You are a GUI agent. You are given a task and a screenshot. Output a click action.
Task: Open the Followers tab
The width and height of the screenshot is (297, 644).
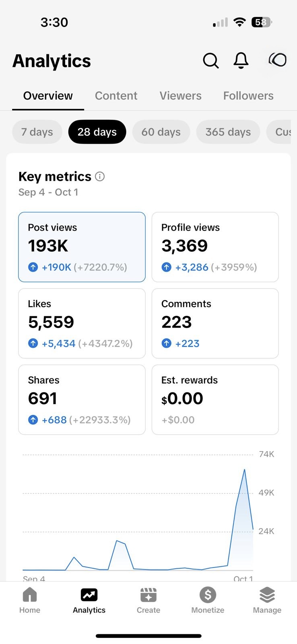pyautogui.click(x=248, y=96)
